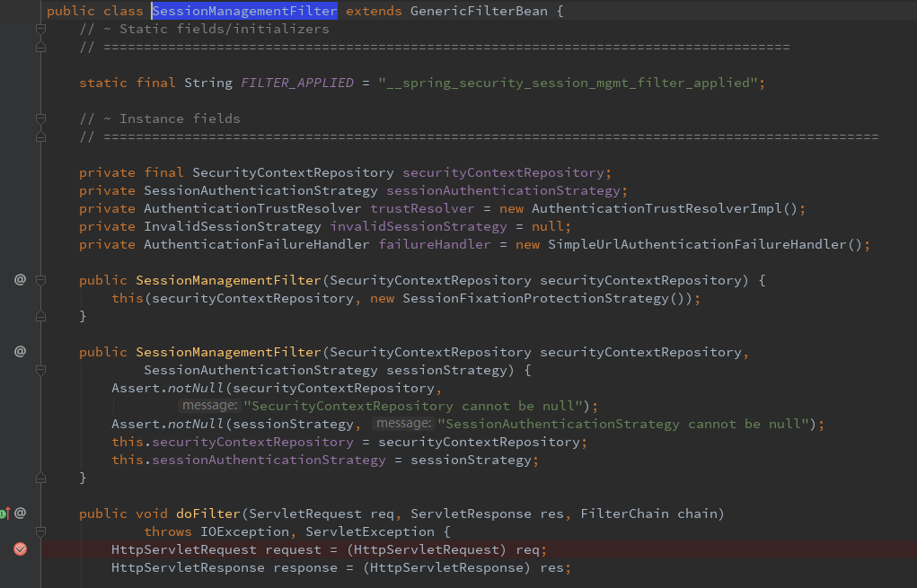Viewport: 917px width, 588px height.
Task: Click the @ gutter icon of the single-argument constructor
Action: coord(20,280)
